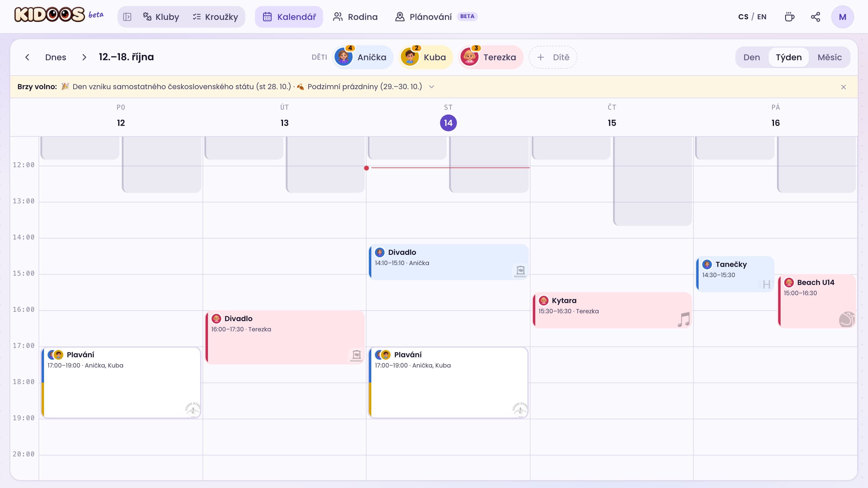This screenshot has height=488, width=868.
Task: Open the Kytara event
Action: coord(612,311)
